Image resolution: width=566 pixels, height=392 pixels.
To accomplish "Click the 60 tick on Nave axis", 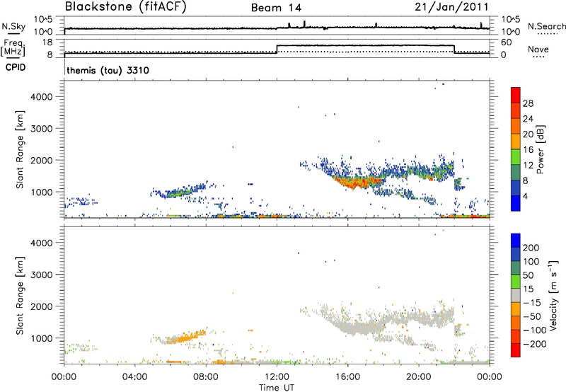I will (x=507, y=42).
